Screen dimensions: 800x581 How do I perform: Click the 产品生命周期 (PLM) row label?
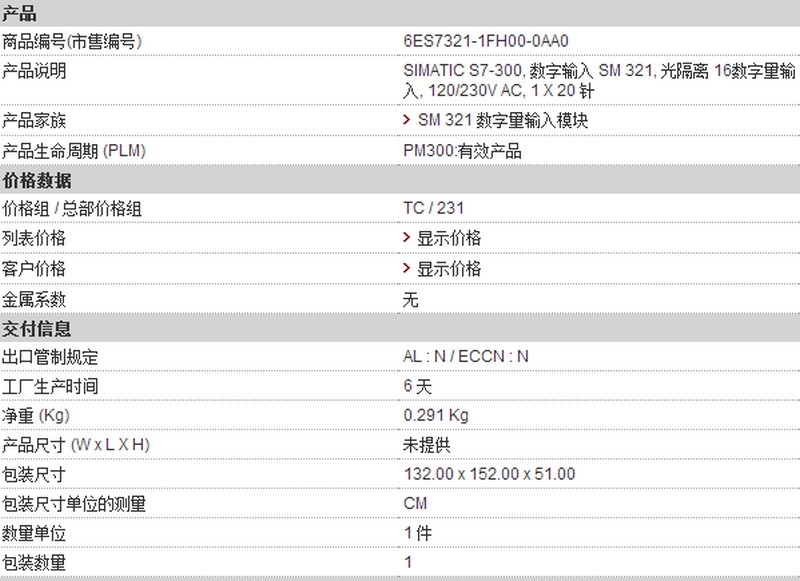coord(74,151)
